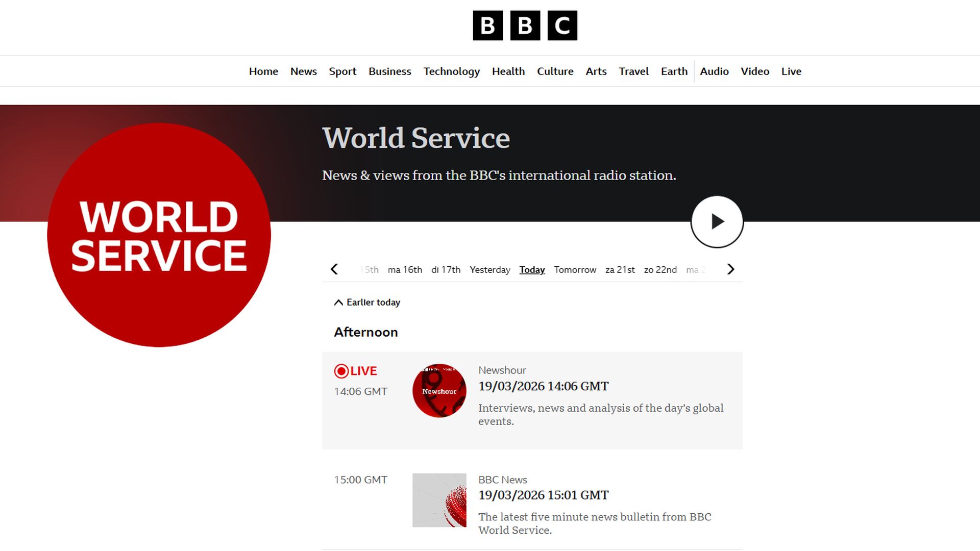Switch schedule to ma 16th
This screenshot has height=551, width=980.
pyautogui.click(x=405, y=270)
